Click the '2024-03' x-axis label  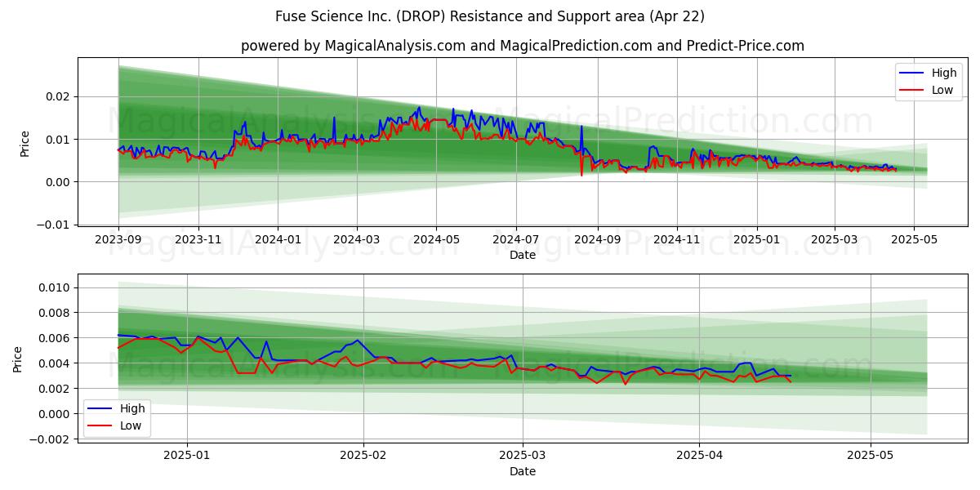(x=357, y=240)
